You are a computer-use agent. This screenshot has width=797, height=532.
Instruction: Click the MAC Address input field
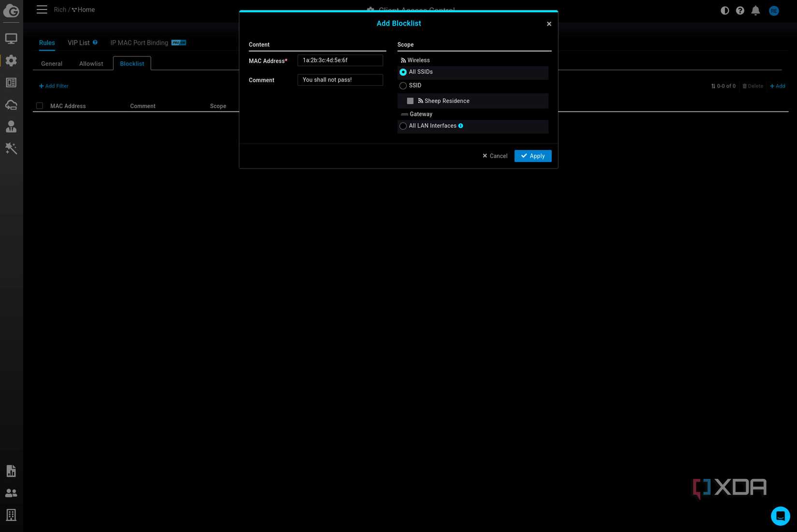(x=340, y=60)
